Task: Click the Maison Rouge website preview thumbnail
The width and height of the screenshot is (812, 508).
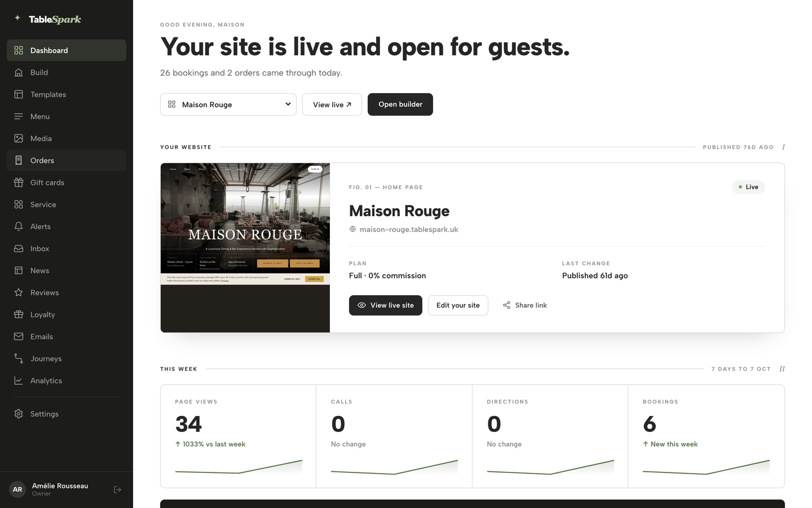Action: pos(245,248)
